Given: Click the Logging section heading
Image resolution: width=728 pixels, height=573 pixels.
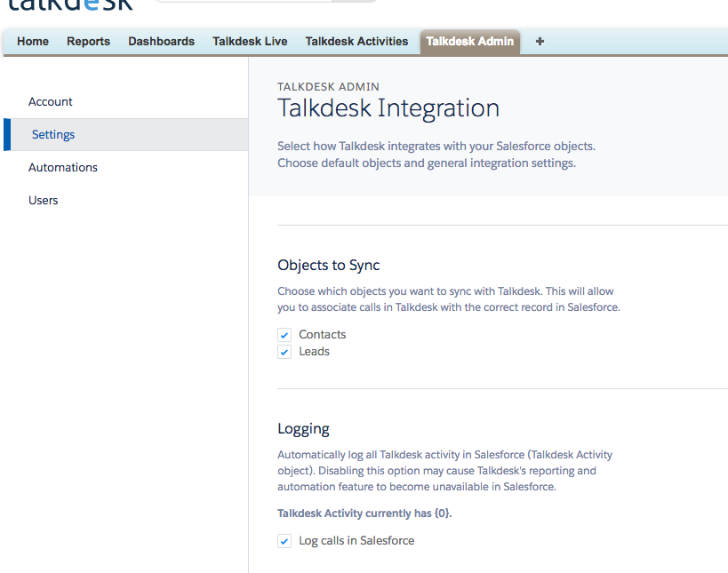Looking at the screenshot, I should click(303, 429).
